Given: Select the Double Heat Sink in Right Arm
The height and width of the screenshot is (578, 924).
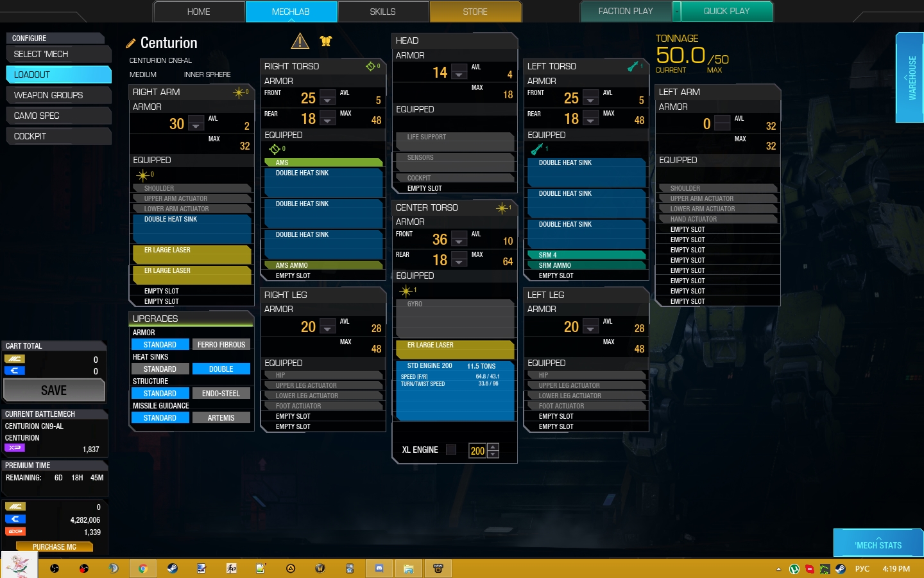Looking at the screenshot, I should point(191,229).
